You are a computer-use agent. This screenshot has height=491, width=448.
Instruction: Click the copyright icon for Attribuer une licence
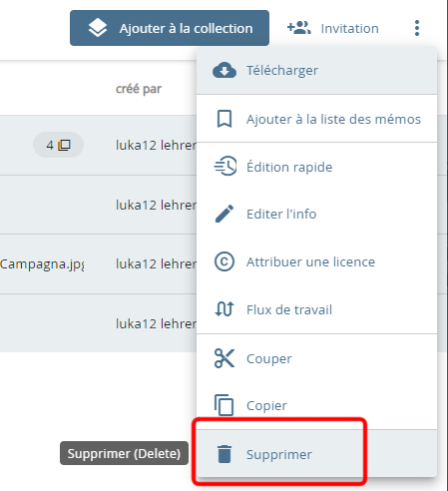[x=224, y=261]
